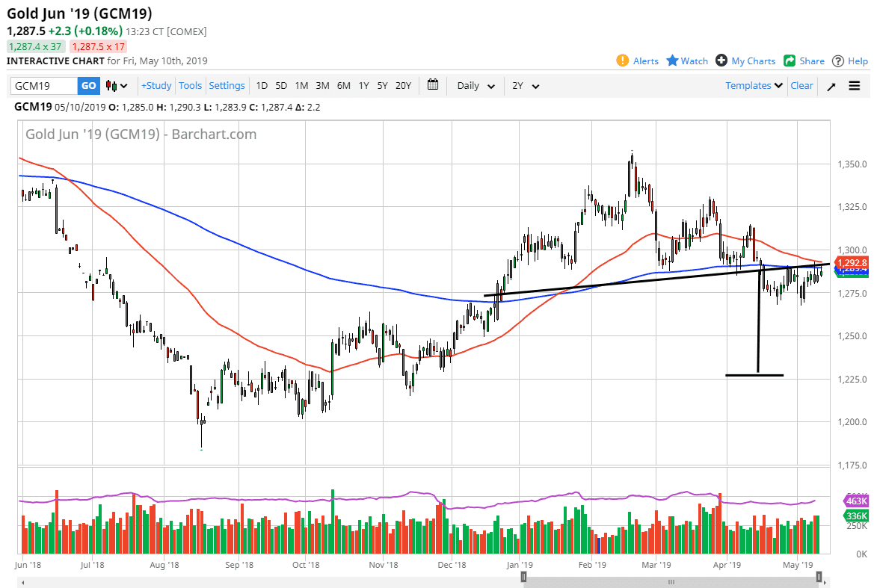Open the calendar date range picker

[432, 85]
